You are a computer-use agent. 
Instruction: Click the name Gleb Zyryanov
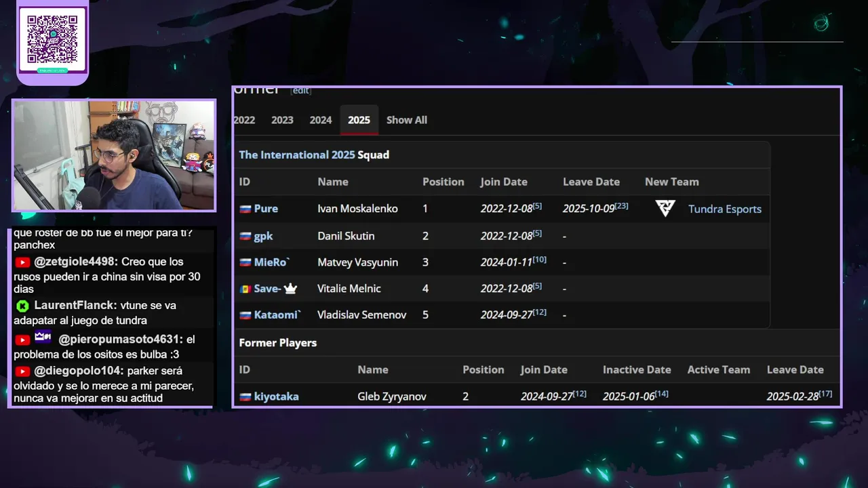[392, 396]
